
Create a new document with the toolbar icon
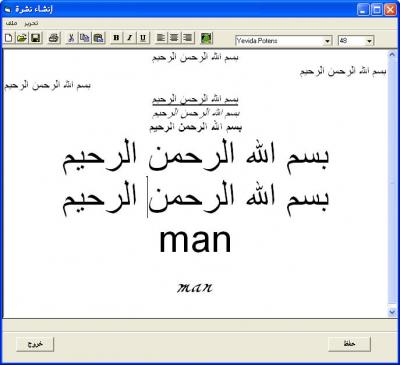point(8,38)
